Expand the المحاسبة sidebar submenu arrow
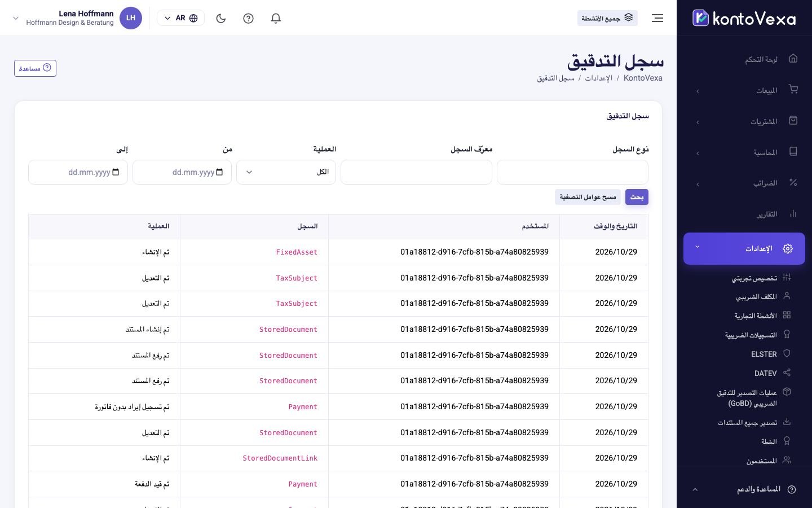This screenshot has height=508, width=812. coord(698,153)
